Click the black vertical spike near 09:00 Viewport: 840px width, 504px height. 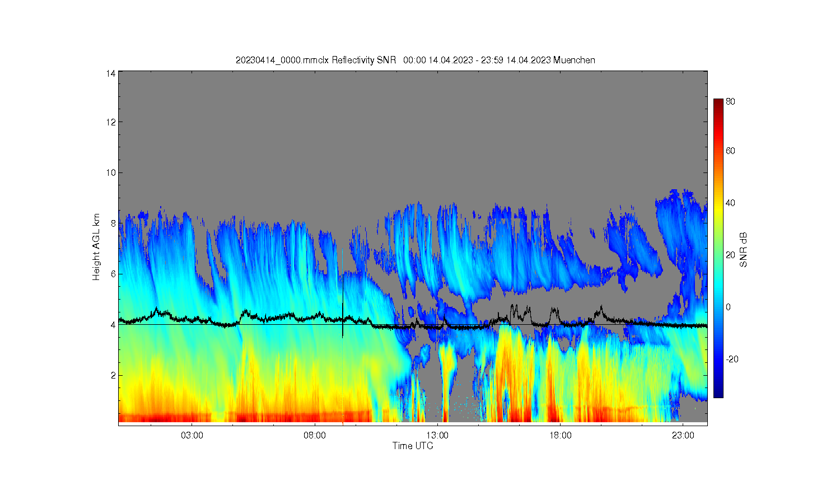coord(343,307)
